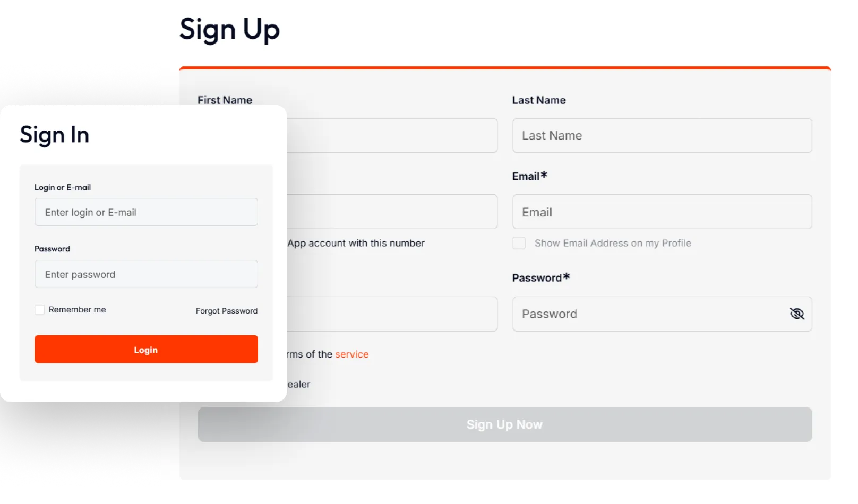The height and width of the screenshot is (504, 858).
Task: Click the Sign Up page heading
Action: (229, 30)
